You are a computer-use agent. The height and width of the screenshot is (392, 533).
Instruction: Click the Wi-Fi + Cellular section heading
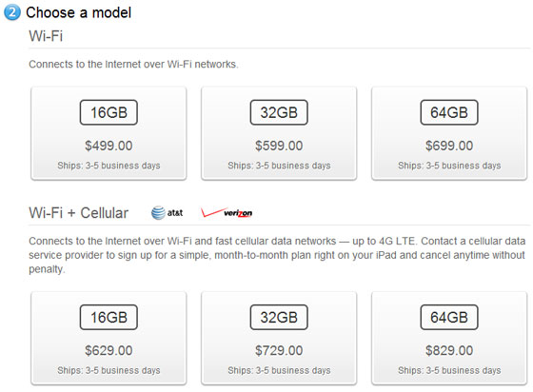(78, 213)
